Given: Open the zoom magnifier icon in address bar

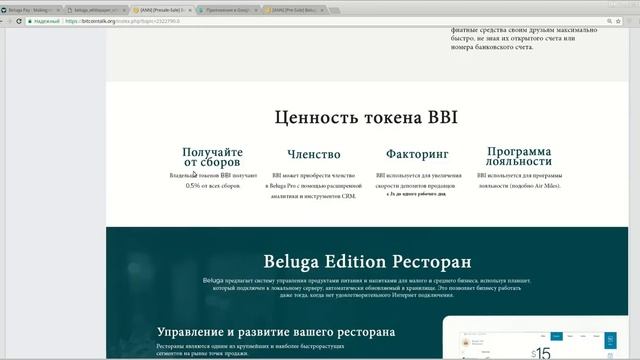Looking at the screenshot, I should pyautogui.click(x=609, y=21).
